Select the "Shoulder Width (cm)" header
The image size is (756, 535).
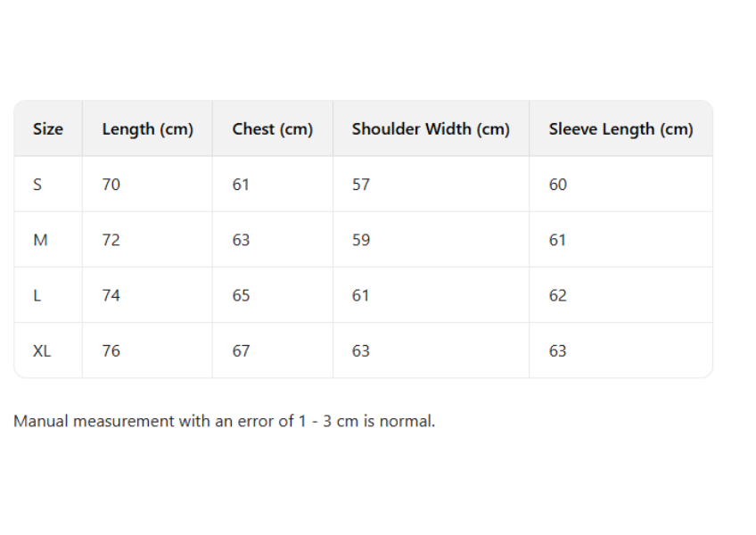pyautogui.click(x=431, y=129)
